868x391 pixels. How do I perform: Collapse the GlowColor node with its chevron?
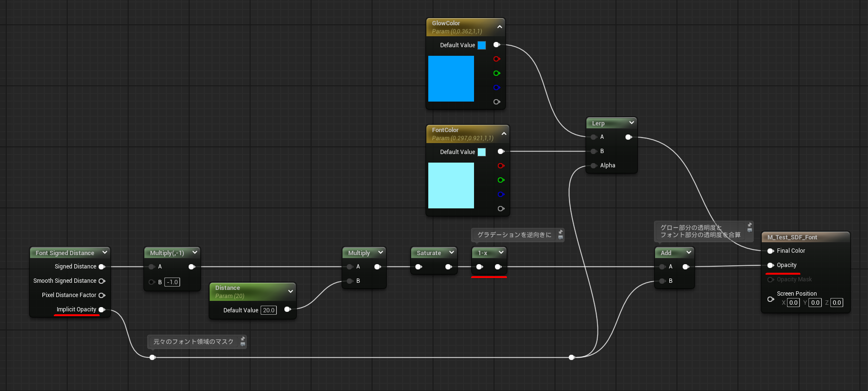click(499, 27)
